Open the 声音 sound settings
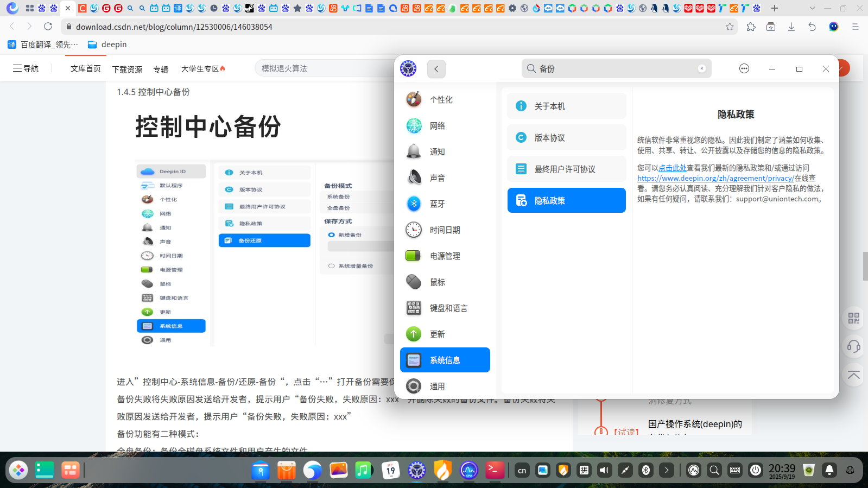868x488 pixels. [x=445, y=178]
